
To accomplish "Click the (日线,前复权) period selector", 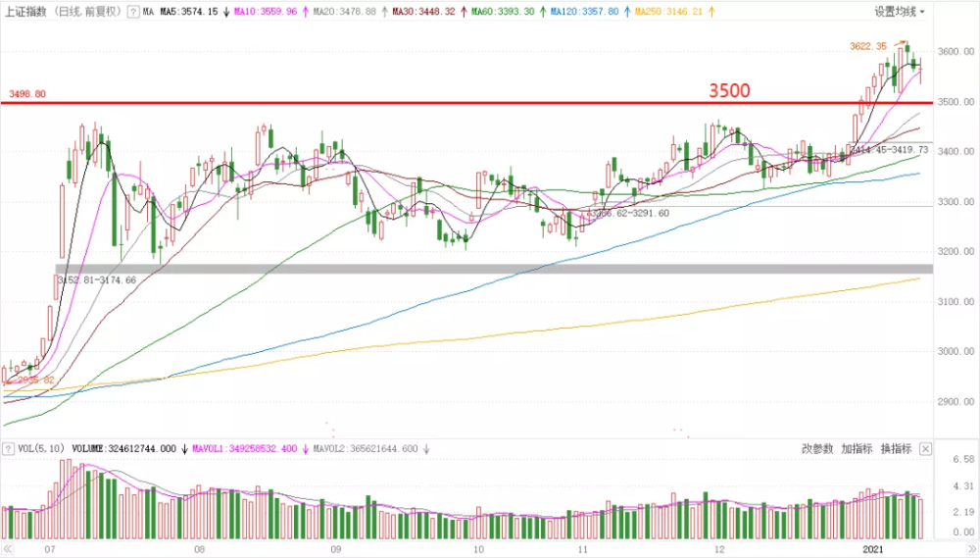I will point(85,12).
